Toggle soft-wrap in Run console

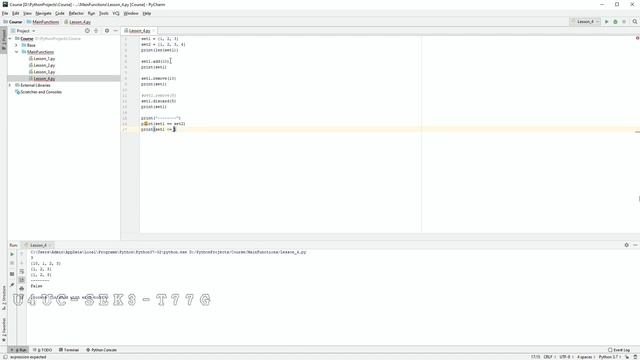pos(22,271)
